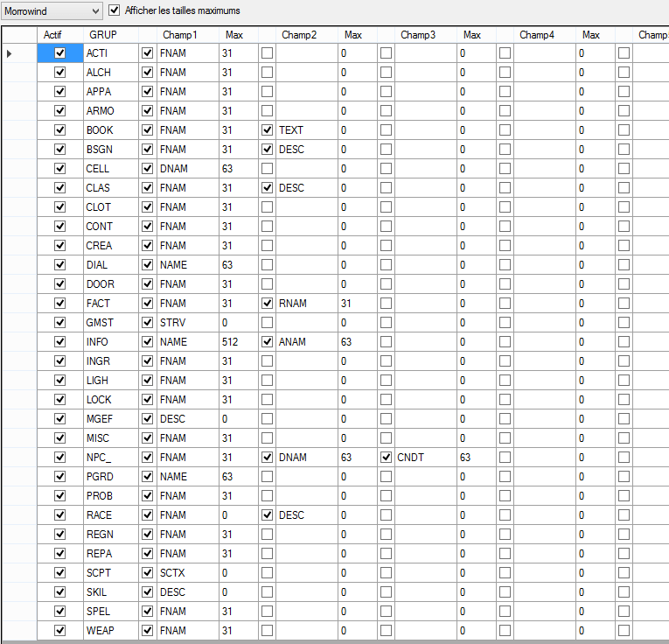
Task: Click the Champ2 column header
Action: [298, 35]
